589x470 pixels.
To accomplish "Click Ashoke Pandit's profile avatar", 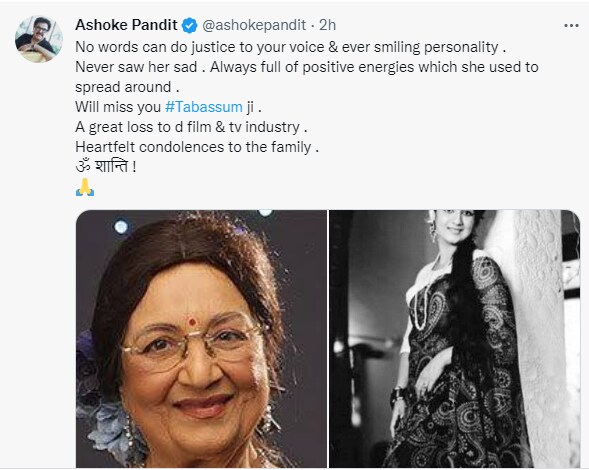I will [39, 39].
